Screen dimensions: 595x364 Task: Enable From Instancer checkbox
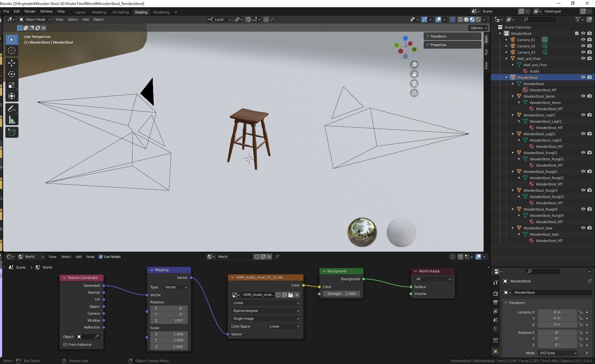click(65, 345)
